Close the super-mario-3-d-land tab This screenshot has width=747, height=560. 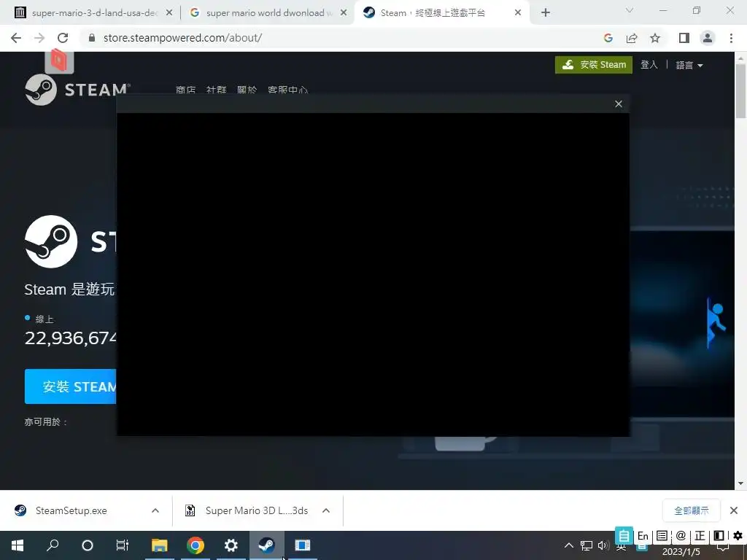coord(169,13)
